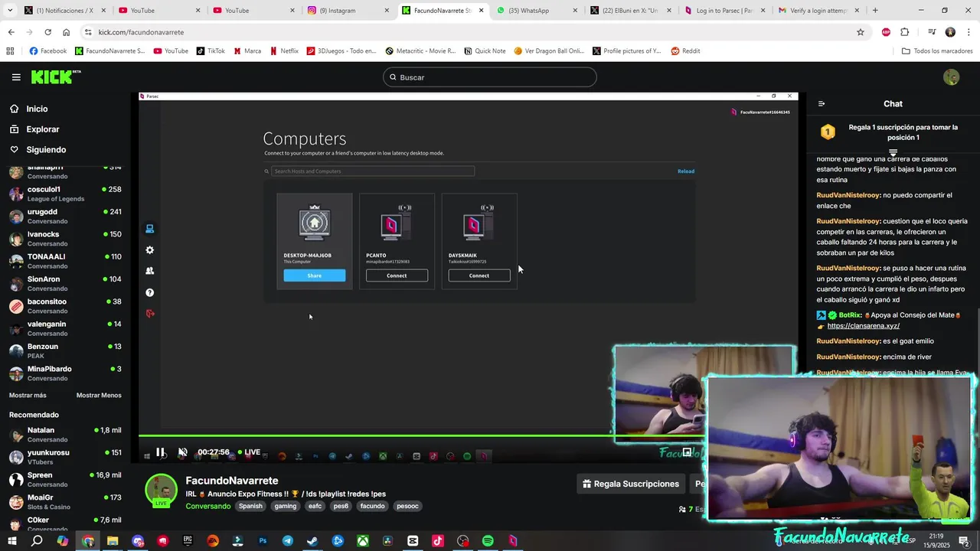Reload the page in Chrome
Screen dimensions: 980x551
(47, 32)
